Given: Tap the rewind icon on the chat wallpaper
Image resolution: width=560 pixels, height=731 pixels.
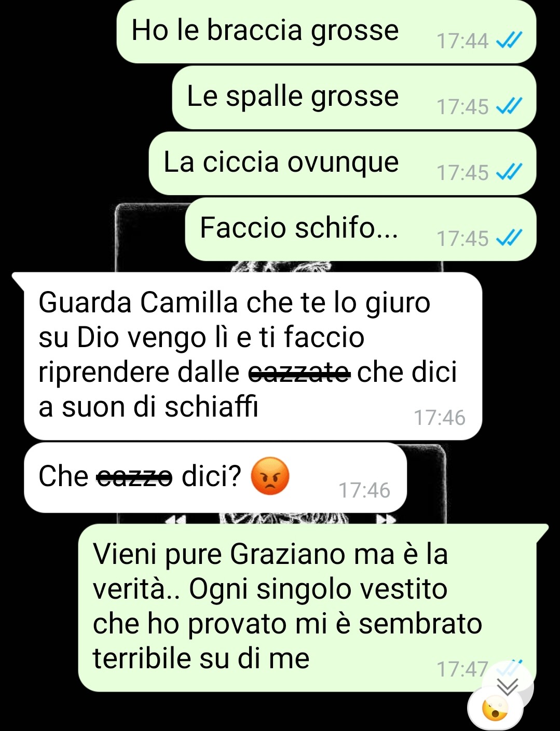Looking at the screenshot, I should pos(175,519).
